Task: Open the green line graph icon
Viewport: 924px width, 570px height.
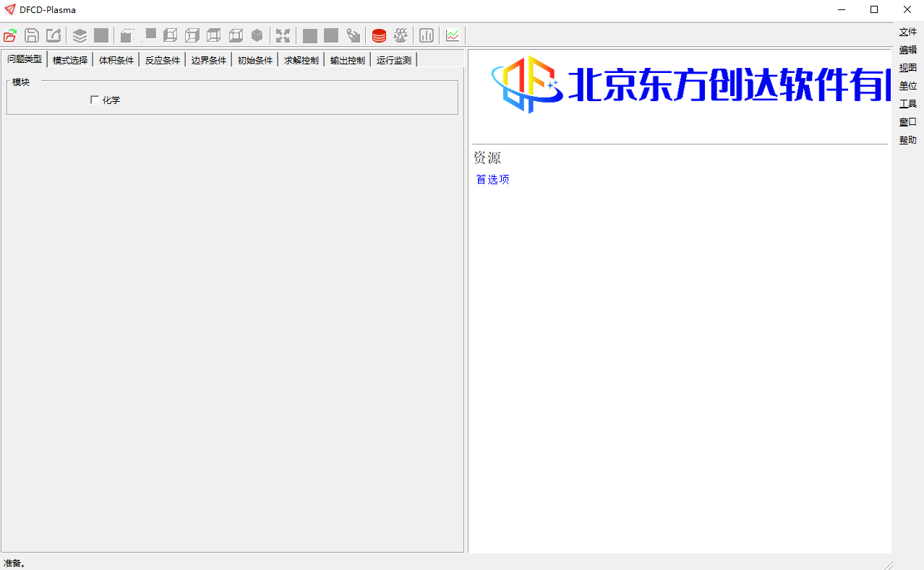Action: pyautogui.click(x=453, y=35)
